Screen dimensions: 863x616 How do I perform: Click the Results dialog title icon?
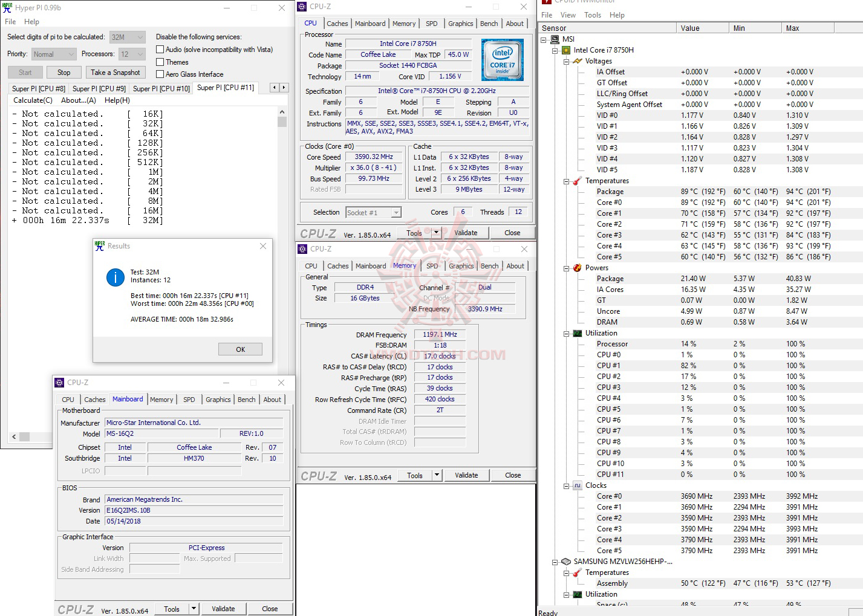click(x=100, y=246)
